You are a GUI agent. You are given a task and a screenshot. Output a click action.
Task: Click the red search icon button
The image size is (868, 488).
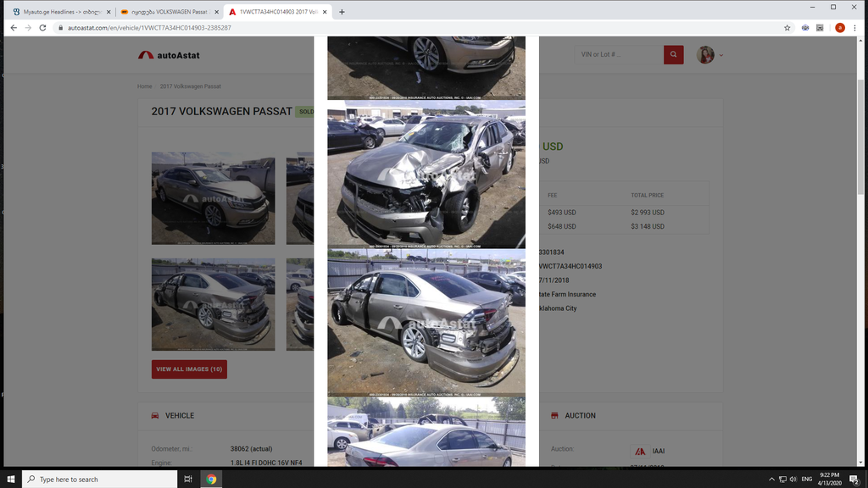(x=673, y=54)
